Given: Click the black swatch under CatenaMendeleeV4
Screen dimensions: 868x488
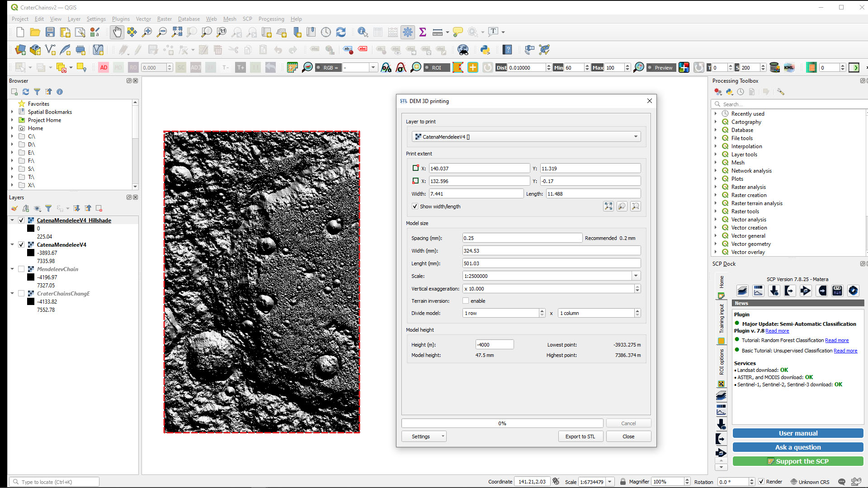Looking at the screenshot, I should (31, 253).
